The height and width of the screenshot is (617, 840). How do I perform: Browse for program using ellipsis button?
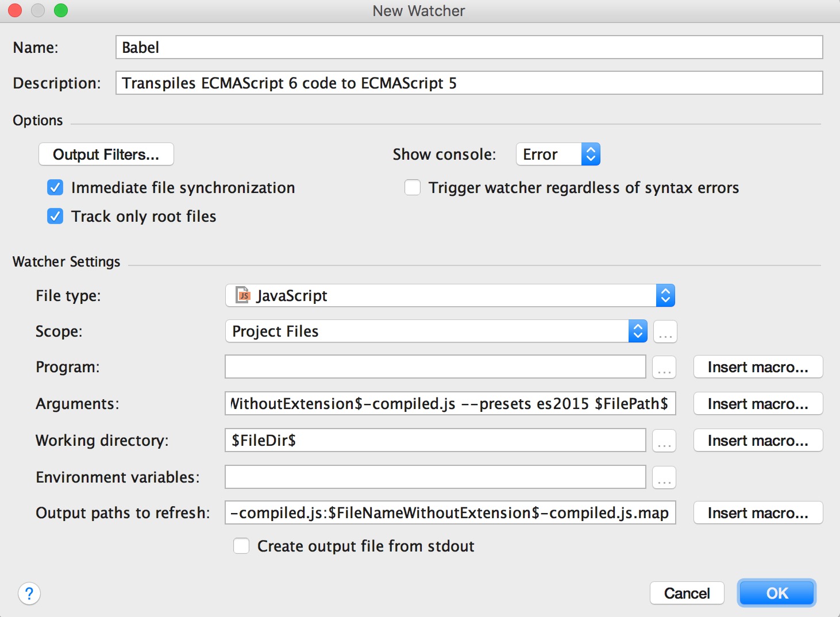coord(664,367)
